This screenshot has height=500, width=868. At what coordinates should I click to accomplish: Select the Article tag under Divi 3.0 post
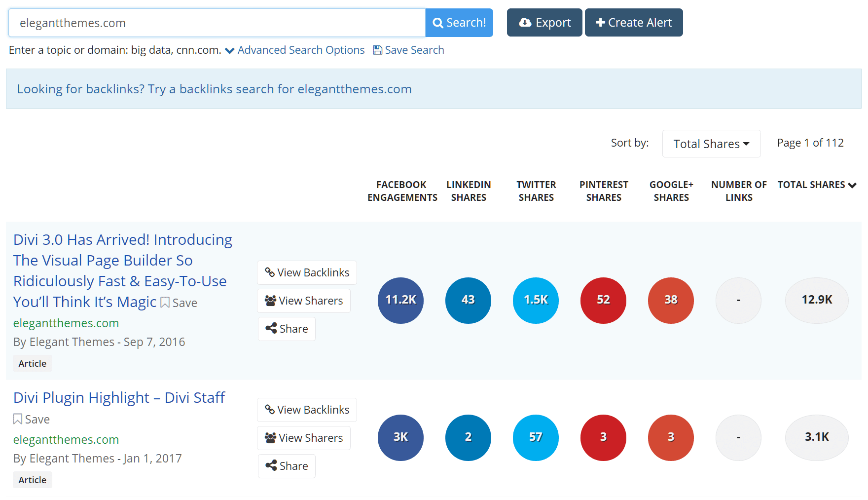tap(32, 363)
